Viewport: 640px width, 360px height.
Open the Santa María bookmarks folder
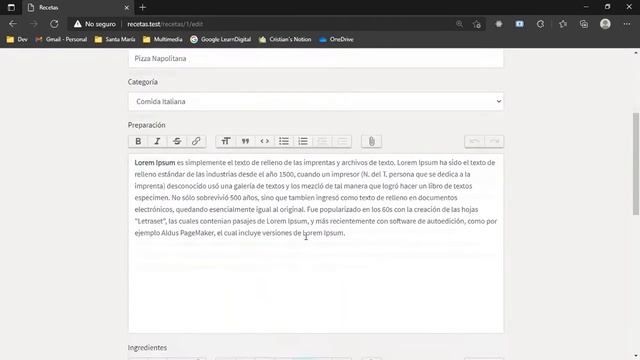click(115, 40)
